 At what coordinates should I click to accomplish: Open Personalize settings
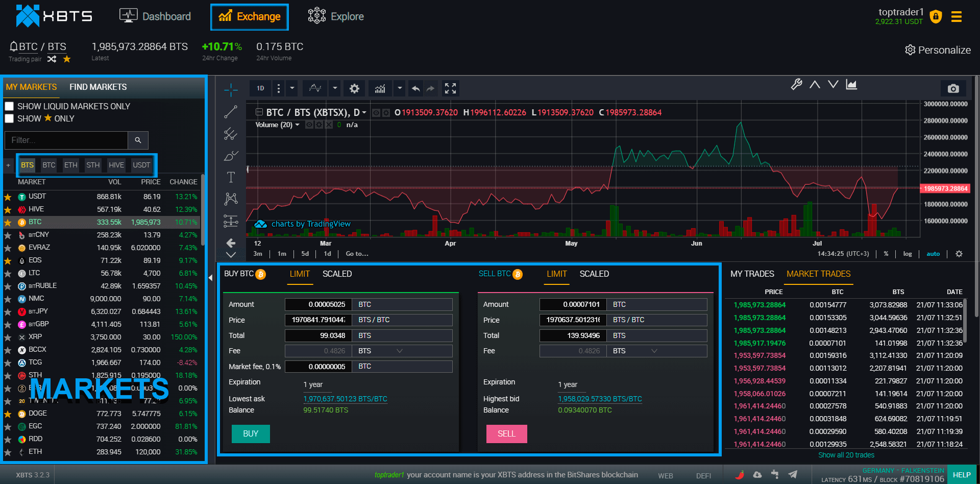click(x=938, y=50)
